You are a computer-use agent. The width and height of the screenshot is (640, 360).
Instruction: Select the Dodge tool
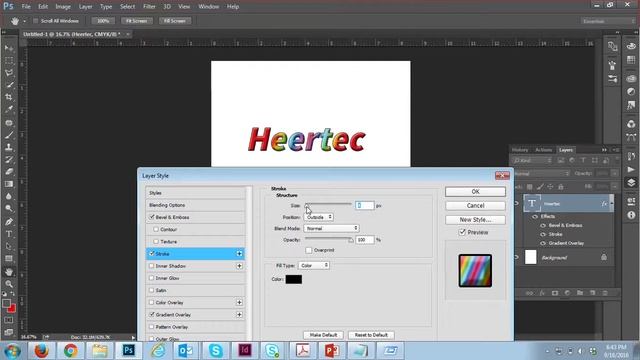[x=9, y=209]
